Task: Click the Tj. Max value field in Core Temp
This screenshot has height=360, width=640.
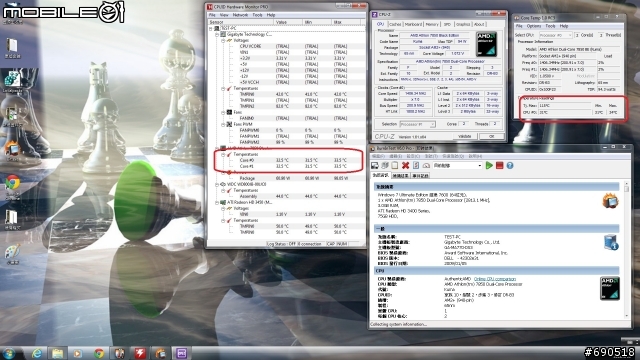Action: pyautogui.click(x=564, y=106)
